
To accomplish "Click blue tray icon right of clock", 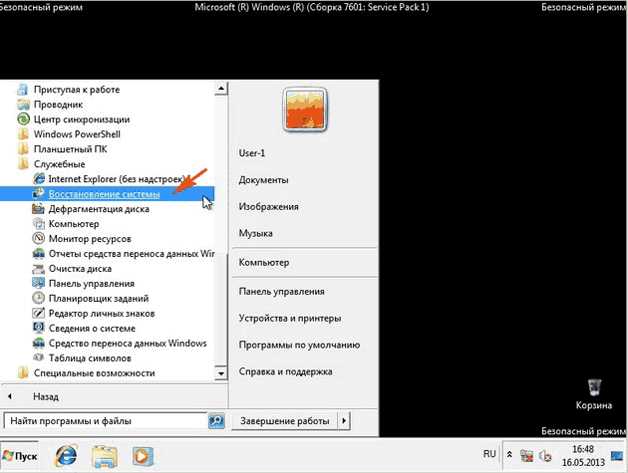I will 617,456.
